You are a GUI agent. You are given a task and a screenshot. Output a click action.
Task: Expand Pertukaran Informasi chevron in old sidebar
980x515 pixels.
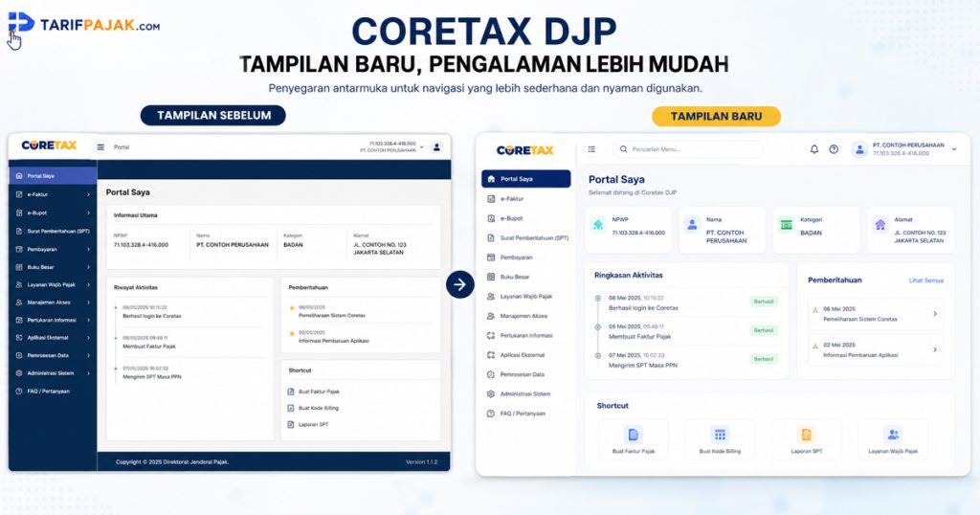(x=88, y=320)
